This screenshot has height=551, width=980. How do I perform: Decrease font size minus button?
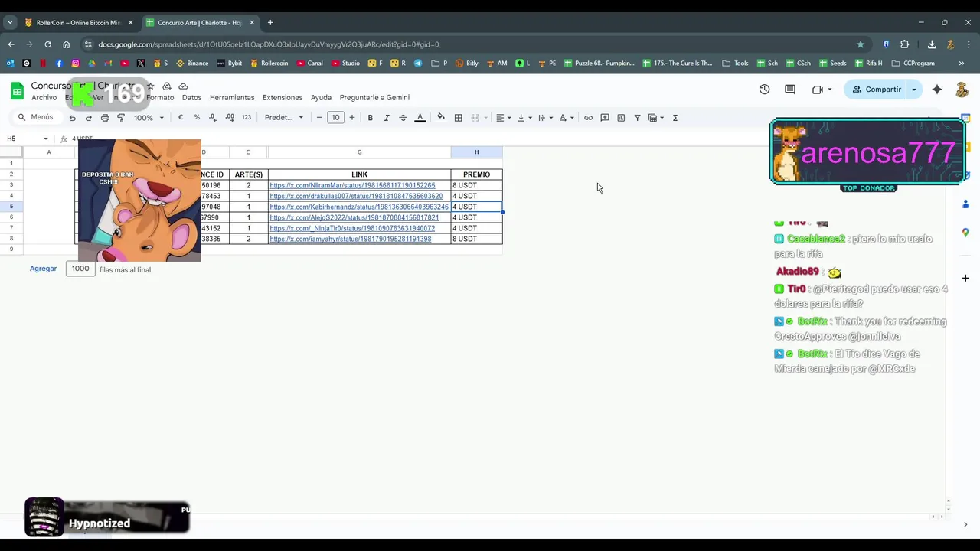(319, 118)
